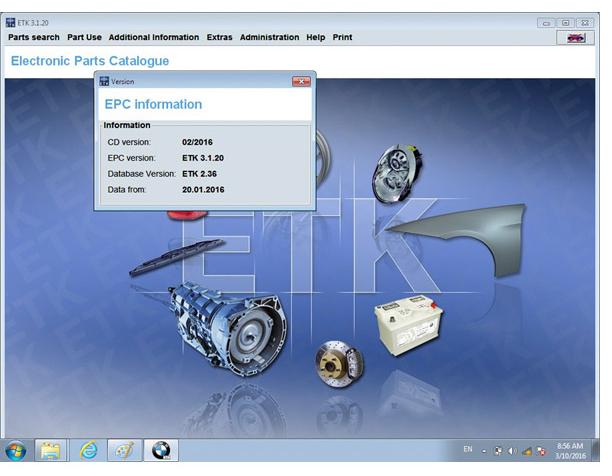Open the Additional Information menu
The image size is (612, 476).
[x=154, y=37]
